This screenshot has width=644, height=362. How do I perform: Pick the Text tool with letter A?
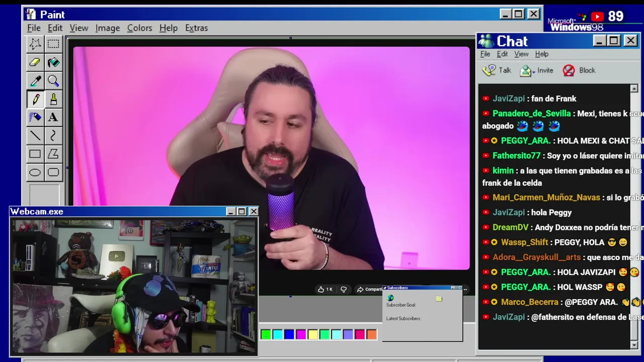53,117
